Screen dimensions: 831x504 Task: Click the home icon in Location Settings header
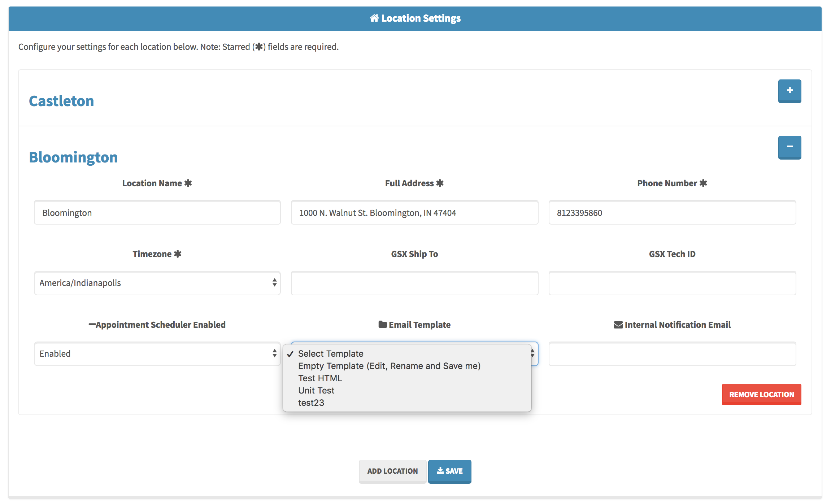tap(374, 18)
